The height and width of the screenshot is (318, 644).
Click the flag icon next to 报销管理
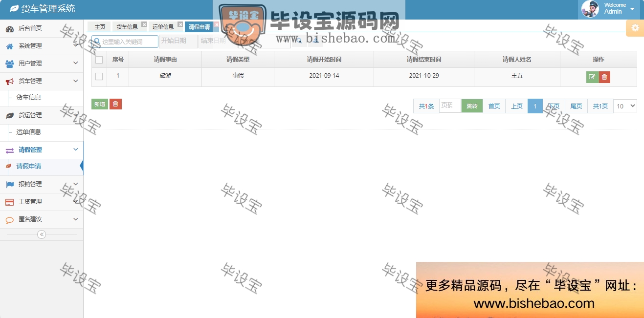point(10,184)
